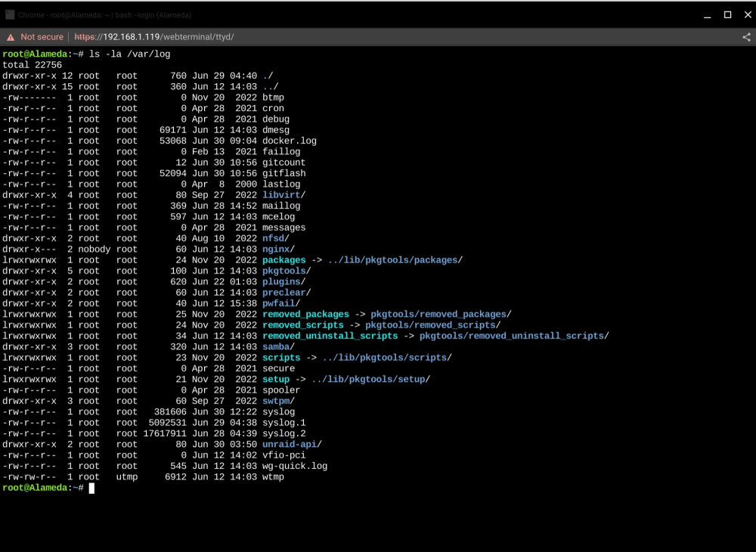
Task: Select the syslog.2 file name
Action: pos(284,434)
